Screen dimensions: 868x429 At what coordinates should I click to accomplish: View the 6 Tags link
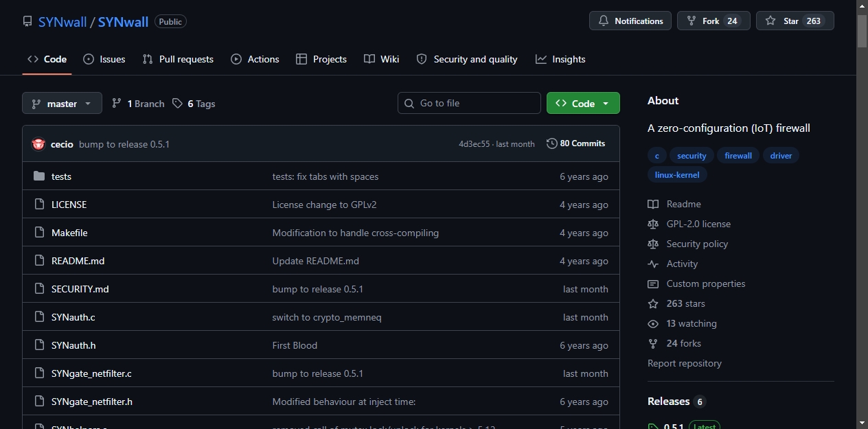(194, 104)
